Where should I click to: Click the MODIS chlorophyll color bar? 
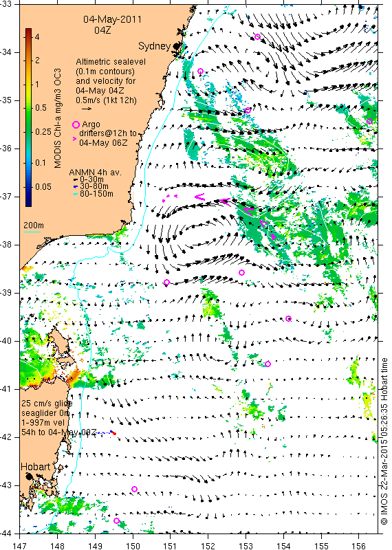(x=28, y=117)
